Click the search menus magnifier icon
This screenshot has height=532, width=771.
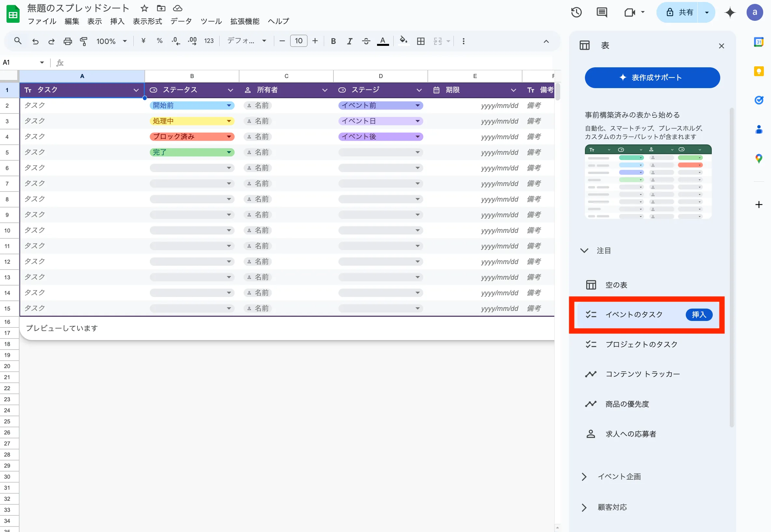pos(18,41)
